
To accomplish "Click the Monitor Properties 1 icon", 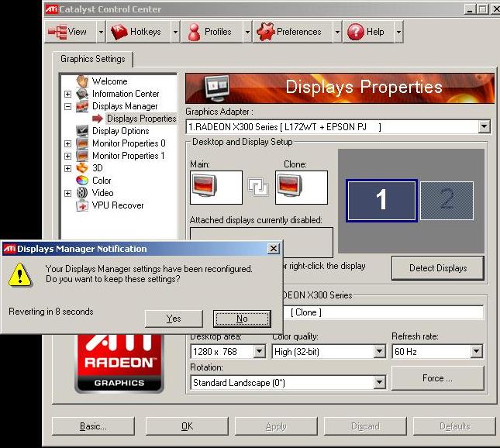I will [x=82, y=156].
